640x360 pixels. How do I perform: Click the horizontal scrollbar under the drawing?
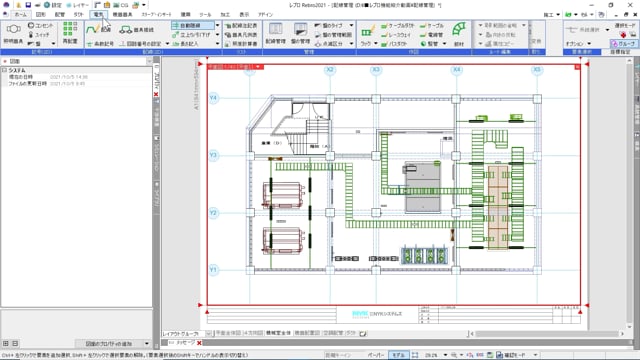click(x=547, y=333)
